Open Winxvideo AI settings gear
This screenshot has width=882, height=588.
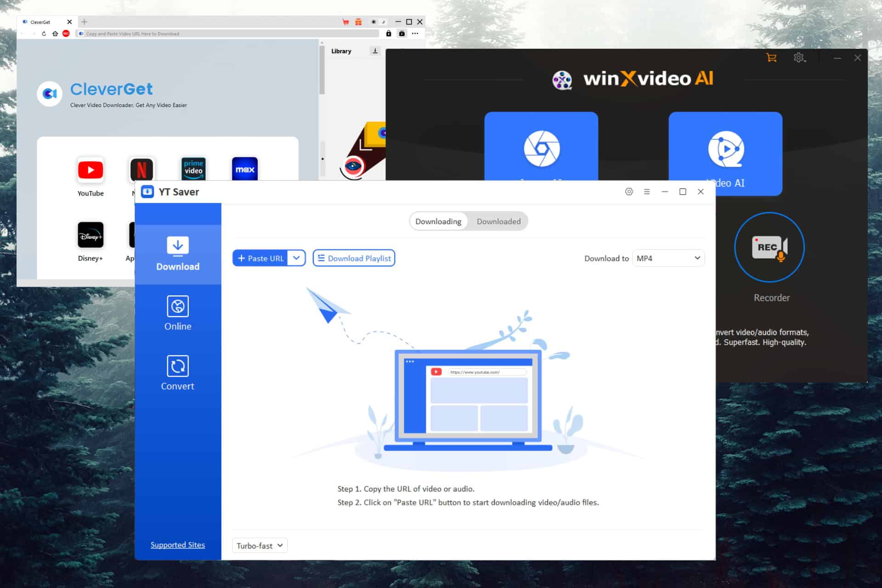tap(799, 58)
